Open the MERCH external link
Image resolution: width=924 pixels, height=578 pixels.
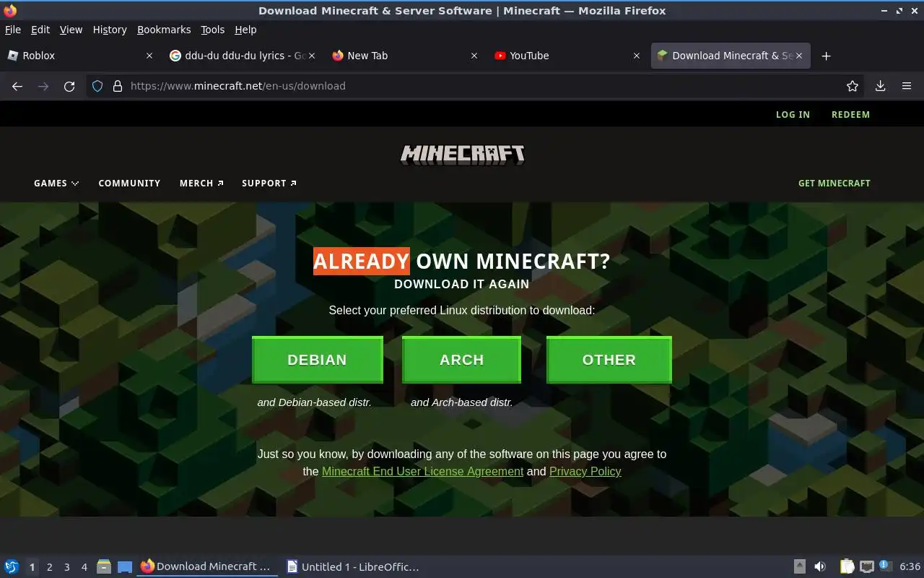pos(201,184)
